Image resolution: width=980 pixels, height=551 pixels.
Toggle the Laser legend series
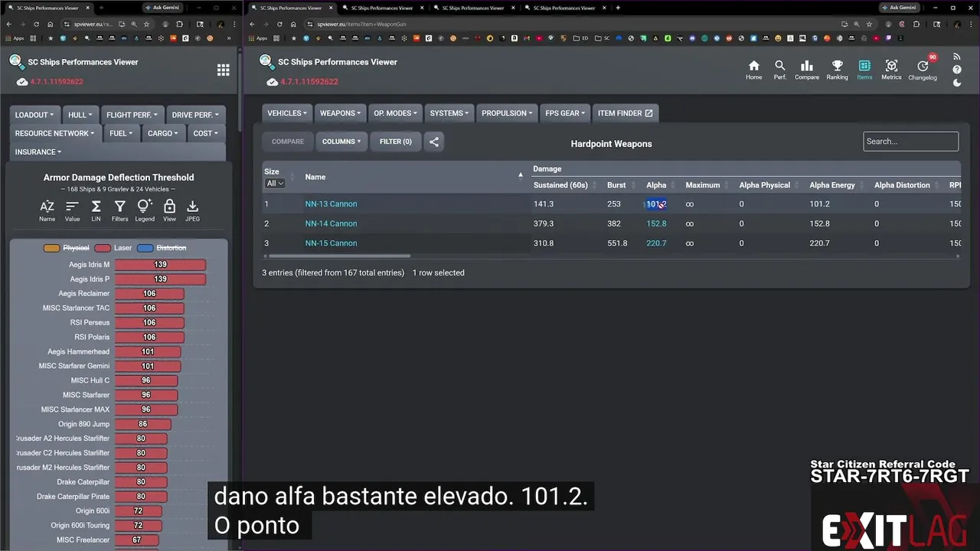coord(113,248)
